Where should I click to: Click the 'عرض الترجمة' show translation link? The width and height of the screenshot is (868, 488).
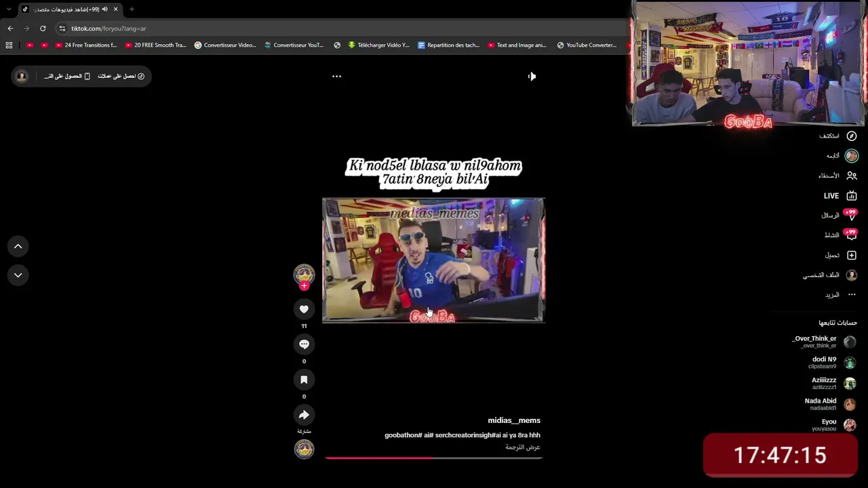[x=523, y=447]
